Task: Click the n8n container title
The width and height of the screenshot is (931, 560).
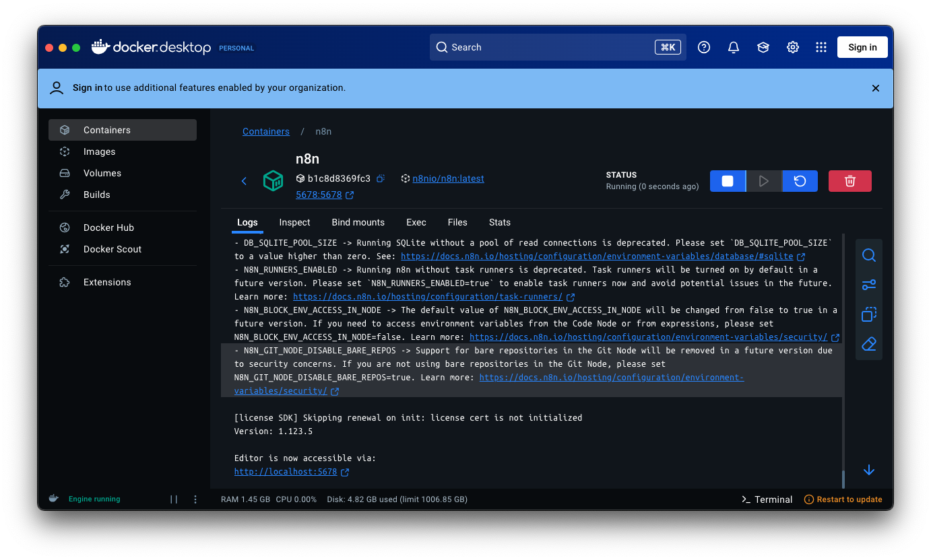Action: click(x=307, y=160)
